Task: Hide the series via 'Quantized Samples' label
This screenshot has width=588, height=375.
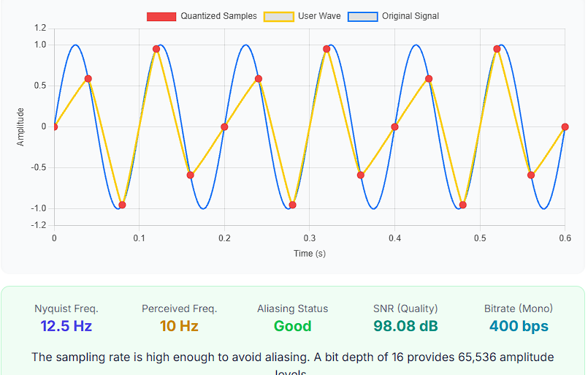Action: tap(218, 16)
